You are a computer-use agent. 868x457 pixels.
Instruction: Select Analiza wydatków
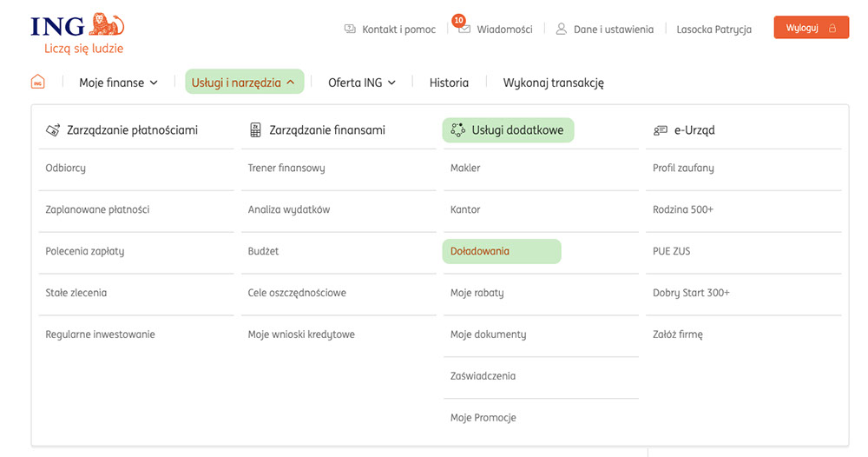(x=289, y=209)
